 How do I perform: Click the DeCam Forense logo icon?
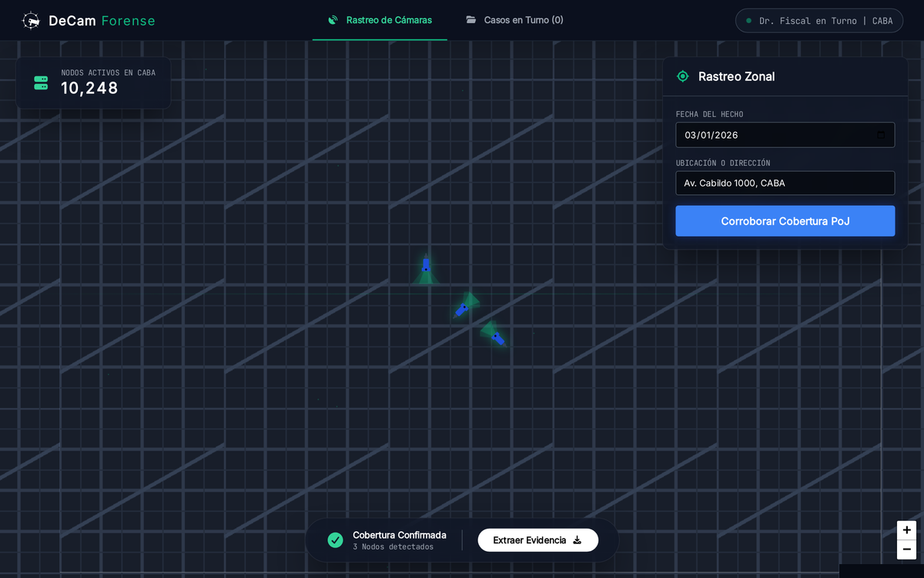(x=31, y=21)
